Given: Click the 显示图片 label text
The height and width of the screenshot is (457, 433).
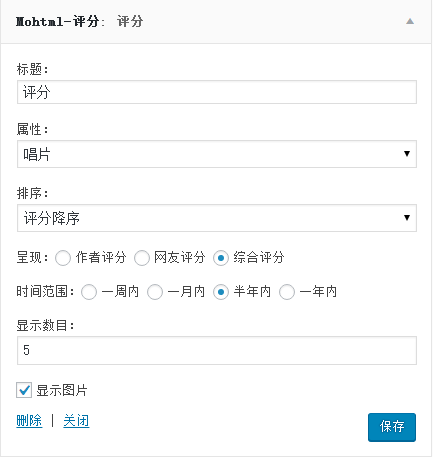Looking at the screenshot, I should (x=62, y=390).
